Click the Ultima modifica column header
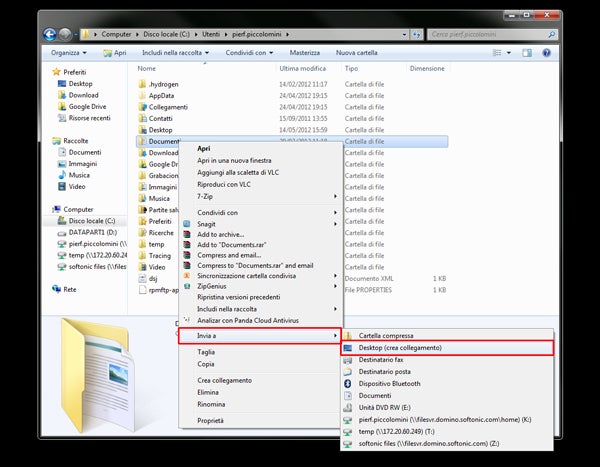The image size is (600, 467). click(304, 69)
